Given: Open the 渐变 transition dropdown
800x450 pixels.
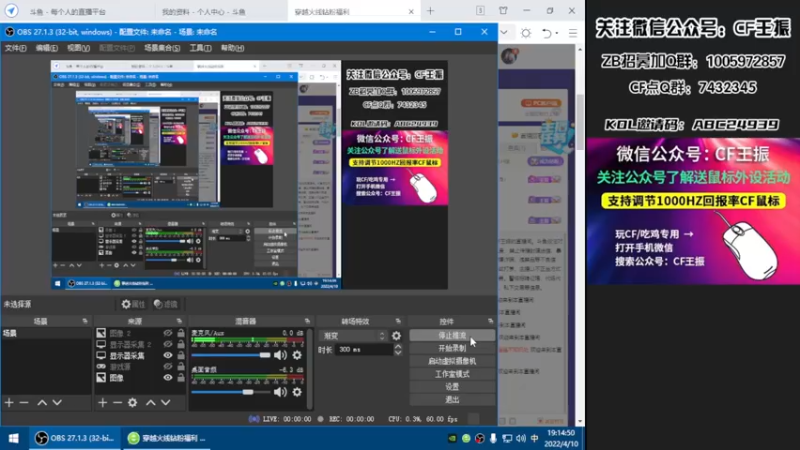Looking at the screenshot, I should pyautogui.click(x=354, y=336).
